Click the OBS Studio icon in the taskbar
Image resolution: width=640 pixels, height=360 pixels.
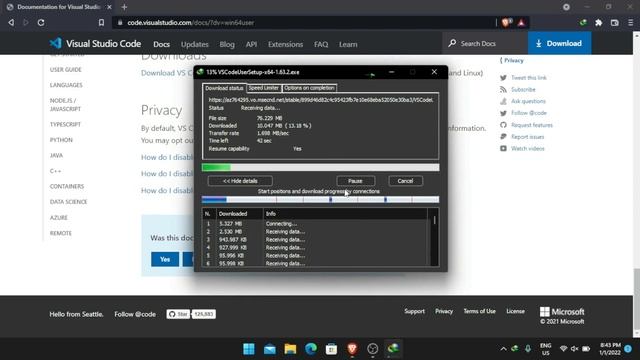tap(373, 349)
